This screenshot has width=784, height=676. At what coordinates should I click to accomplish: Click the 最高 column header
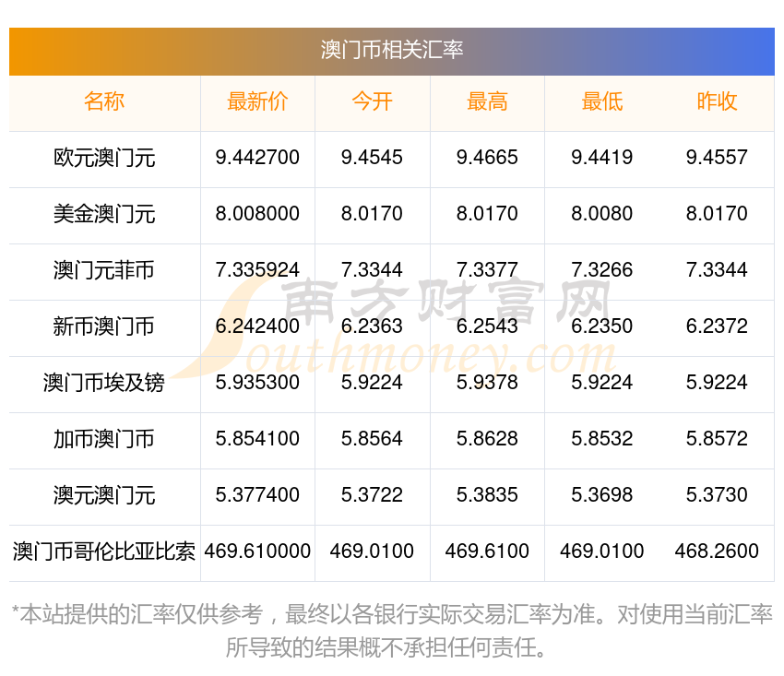coord(487,101)
